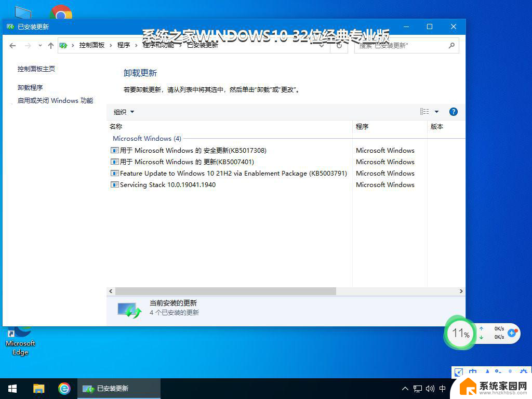Go back with the back arrow
The image size is (532, 399).
point(12,46)
